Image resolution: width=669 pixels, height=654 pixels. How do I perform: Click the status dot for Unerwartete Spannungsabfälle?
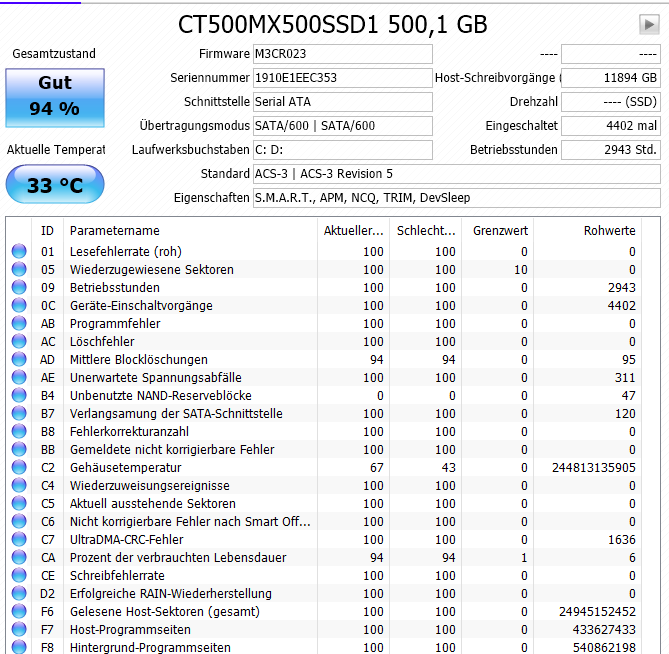pyautogui.click(x=19, y=377)
